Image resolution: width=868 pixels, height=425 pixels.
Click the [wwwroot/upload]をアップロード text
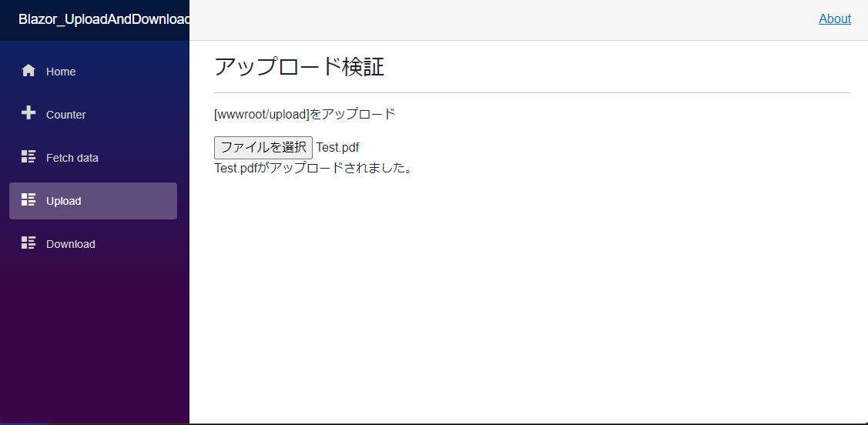pyautogui.click(x=305, y=115)
